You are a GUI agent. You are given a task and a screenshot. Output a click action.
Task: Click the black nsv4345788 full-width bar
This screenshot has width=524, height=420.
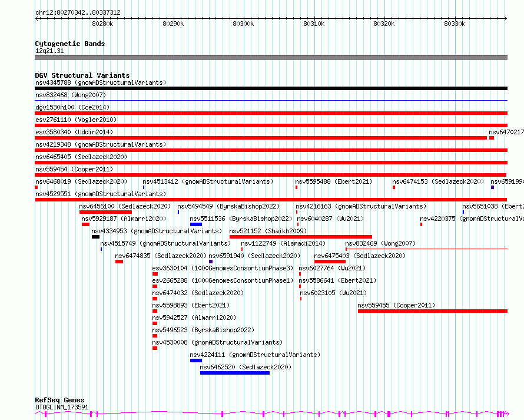pos(271,88)
